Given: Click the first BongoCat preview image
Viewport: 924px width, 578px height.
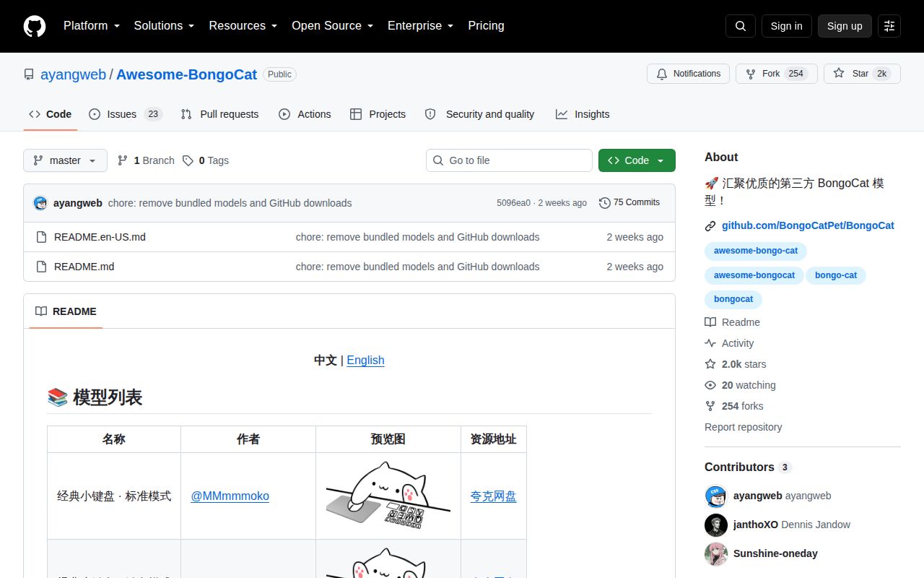Looking at the screenshot, I should tap(388, 496).
